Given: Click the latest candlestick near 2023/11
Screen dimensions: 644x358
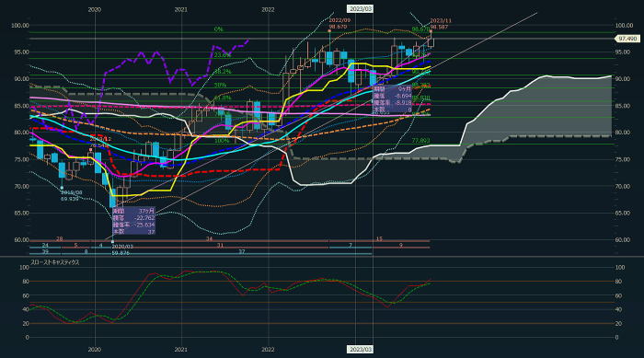Looking at the screenshot, I should click(x=431, y=41).
